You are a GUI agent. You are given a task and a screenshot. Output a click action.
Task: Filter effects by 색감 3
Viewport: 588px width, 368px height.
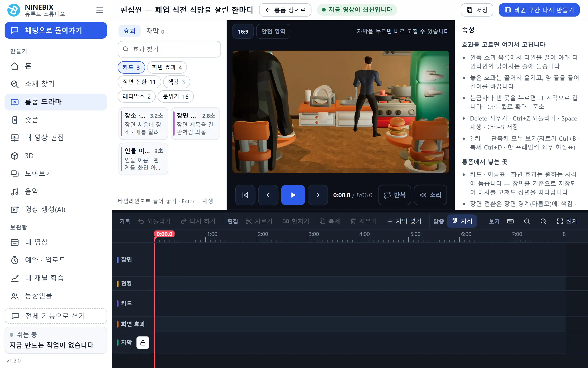point(176,82)
